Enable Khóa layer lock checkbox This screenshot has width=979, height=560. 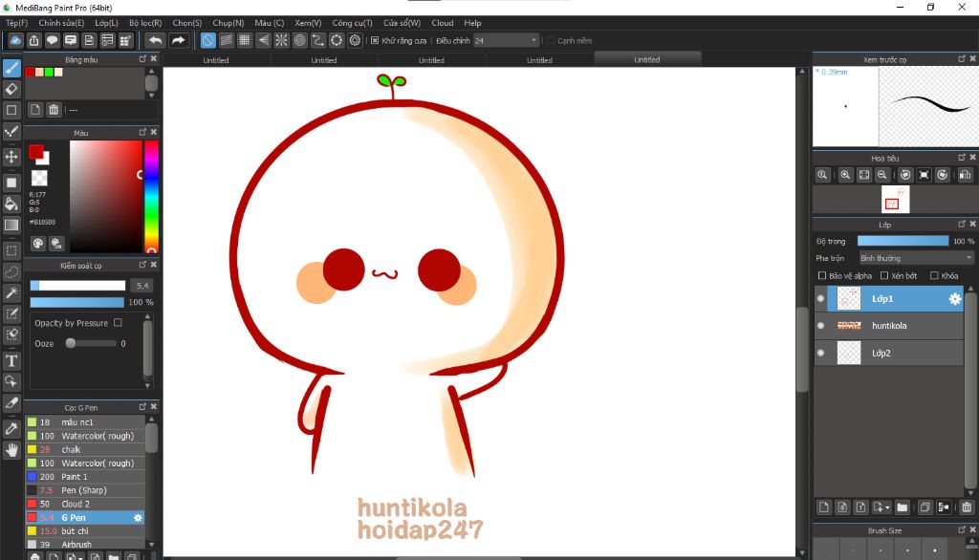(934, 275)
